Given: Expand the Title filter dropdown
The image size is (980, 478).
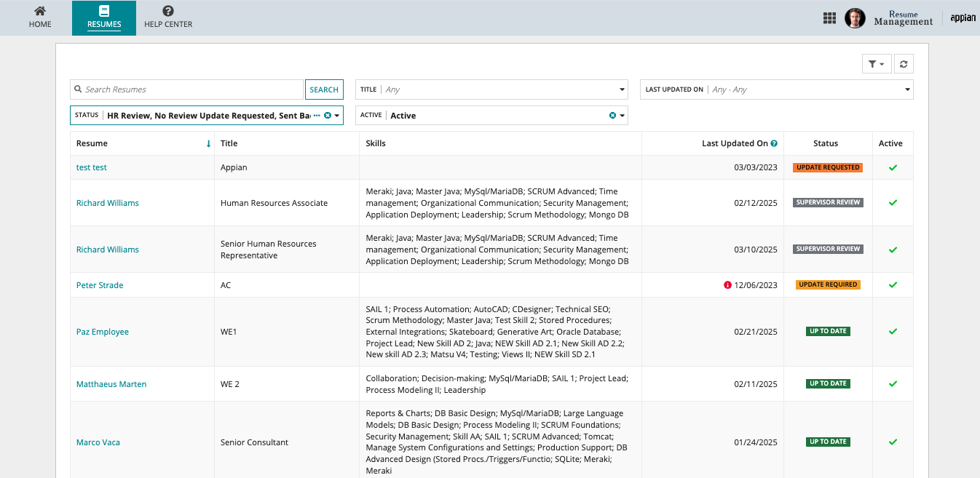Looking at the screenshot, I should point(623,89).
